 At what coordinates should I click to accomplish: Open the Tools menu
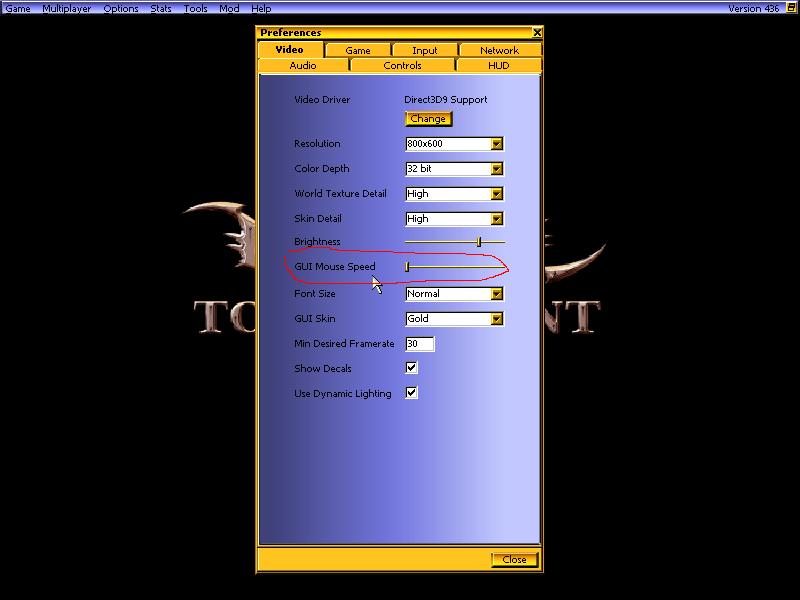tap(195, 9)
